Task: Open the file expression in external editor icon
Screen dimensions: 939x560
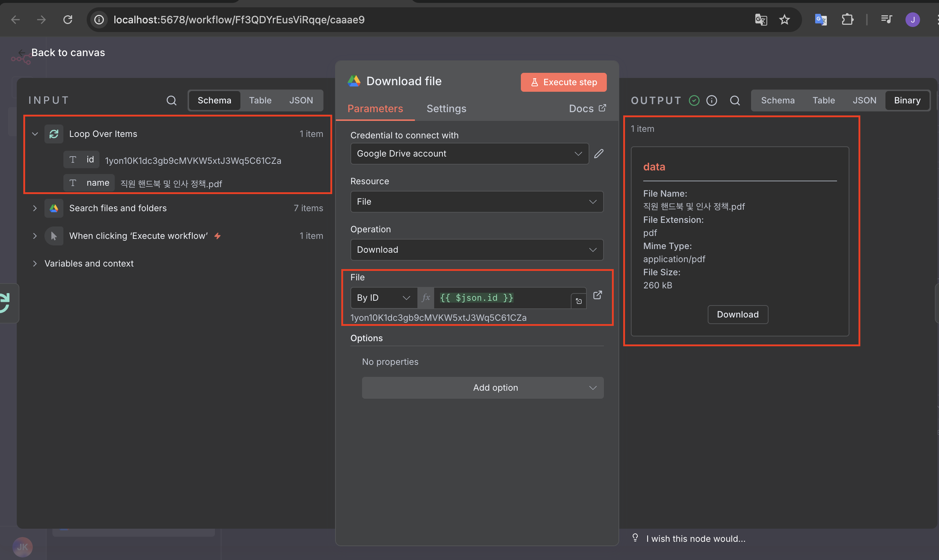Action: click(x=597, y=295)
